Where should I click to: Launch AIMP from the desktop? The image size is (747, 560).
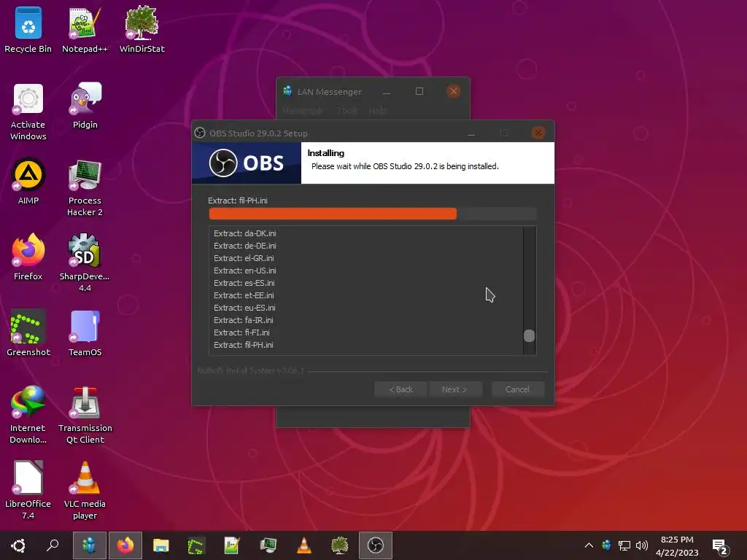tap(28, 182)
